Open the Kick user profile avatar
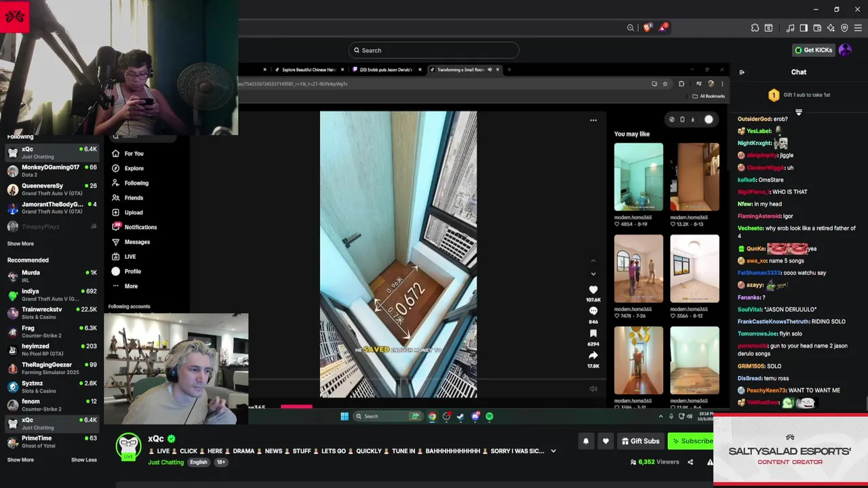 [x=845, y=50]
